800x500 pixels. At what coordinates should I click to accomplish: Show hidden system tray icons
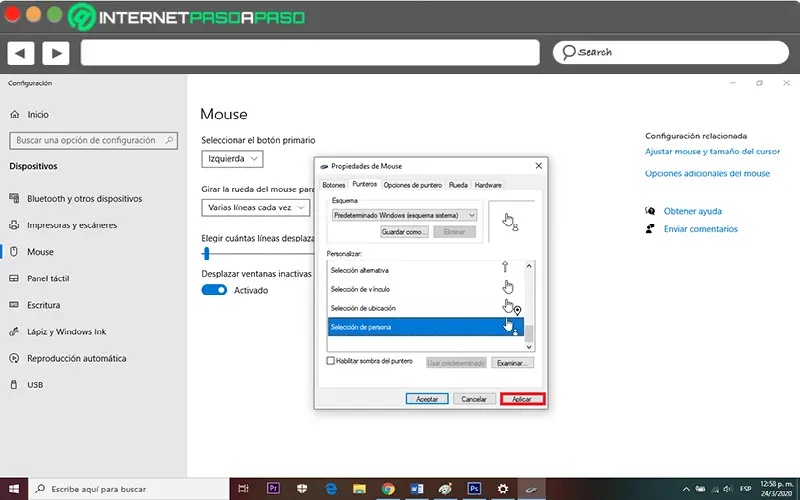(686, 489)
